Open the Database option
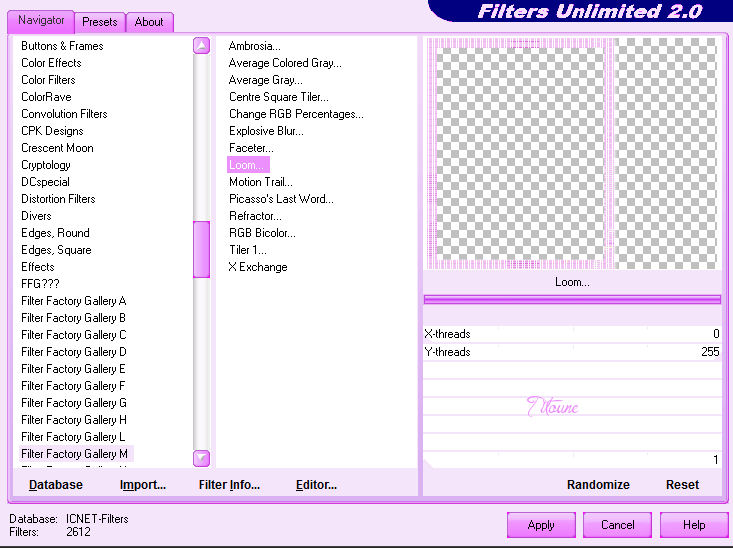The height and width of the screenshot is (548, 733). point(56,485)
